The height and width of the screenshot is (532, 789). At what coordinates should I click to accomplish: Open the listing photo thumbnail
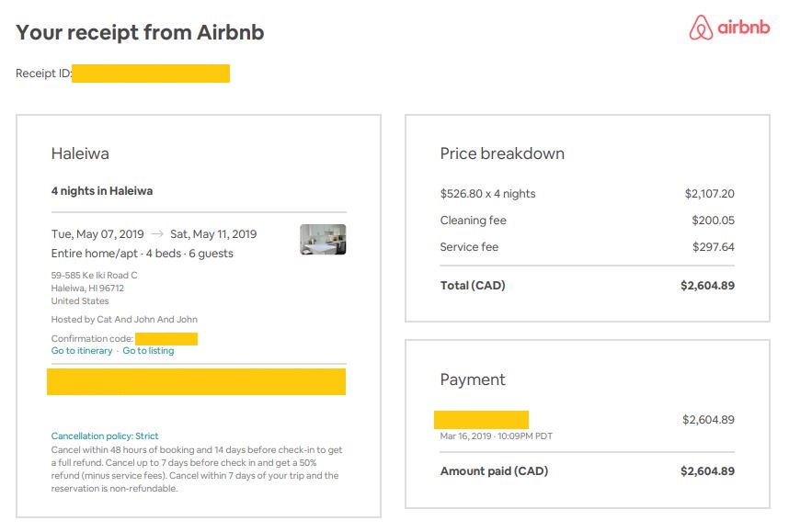click(323, 239)
